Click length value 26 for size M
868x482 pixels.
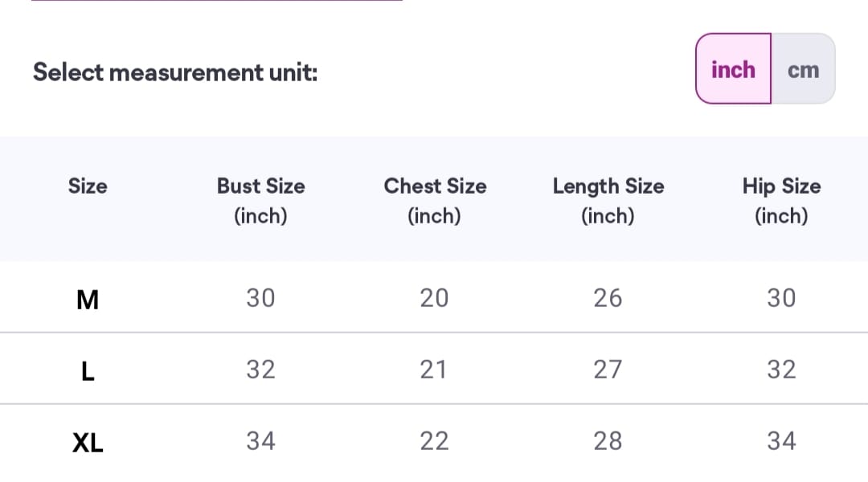pyautogui.click(x=608, y=298)
